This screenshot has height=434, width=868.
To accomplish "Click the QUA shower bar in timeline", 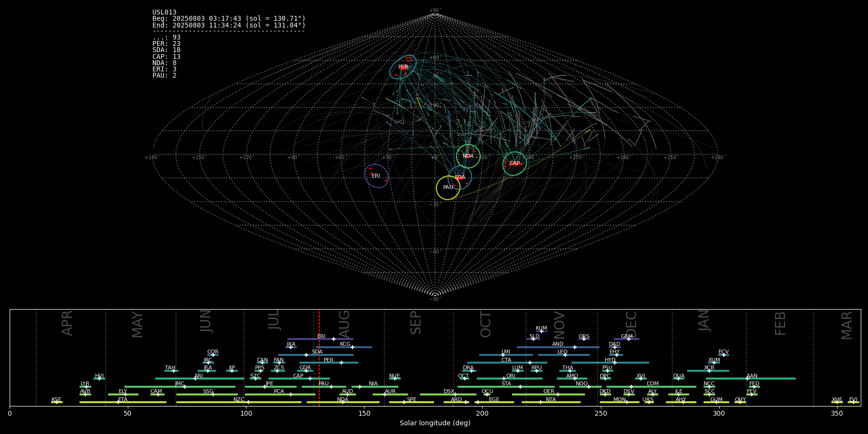I will pos(678,379).
